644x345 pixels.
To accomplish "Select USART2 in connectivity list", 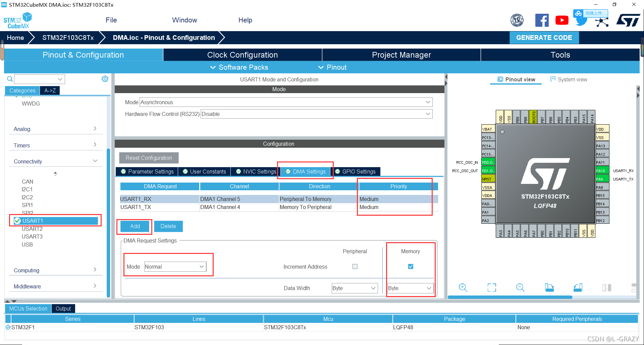I will (32, 229).
